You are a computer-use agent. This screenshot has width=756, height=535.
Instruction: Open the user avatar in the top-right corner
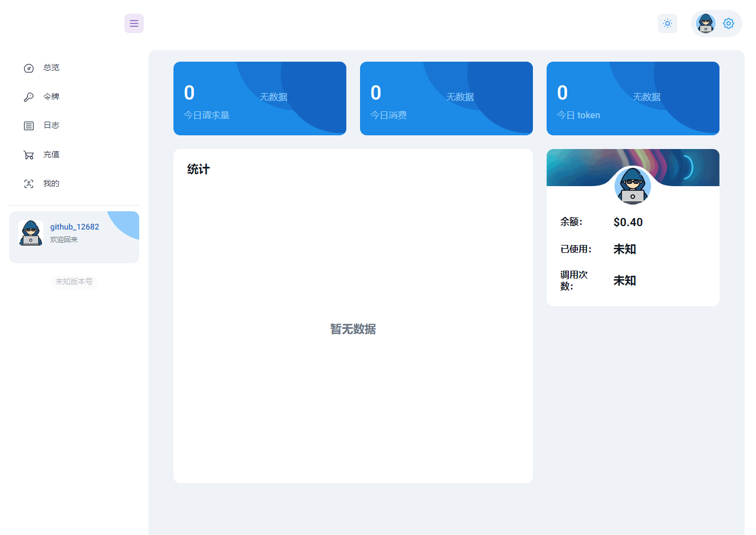[x=705, y=23]
